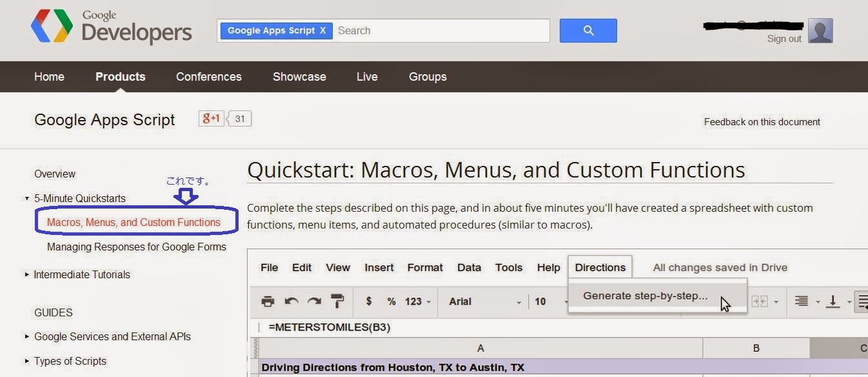Click the +1 count bubble showing 31
This screenshot has height=377, width=868.
click(x=240, y=119)
